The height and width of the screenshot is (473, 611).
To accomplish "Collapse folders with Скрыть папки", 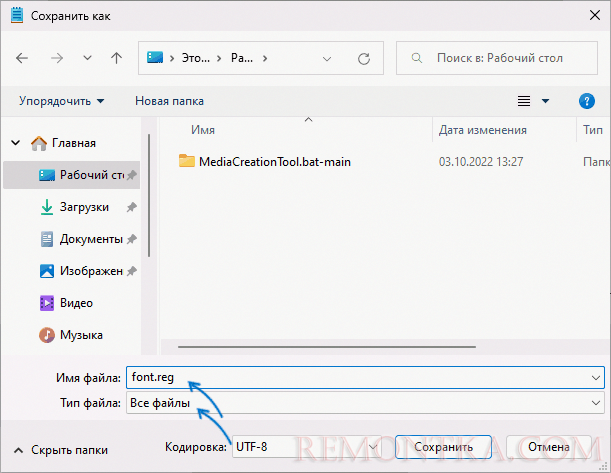I will click(61, 450).
